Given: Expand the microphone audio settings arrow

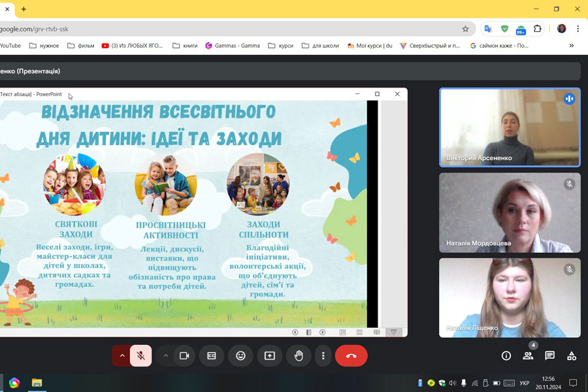Looking at the screenshot, I should pos(122,355).
